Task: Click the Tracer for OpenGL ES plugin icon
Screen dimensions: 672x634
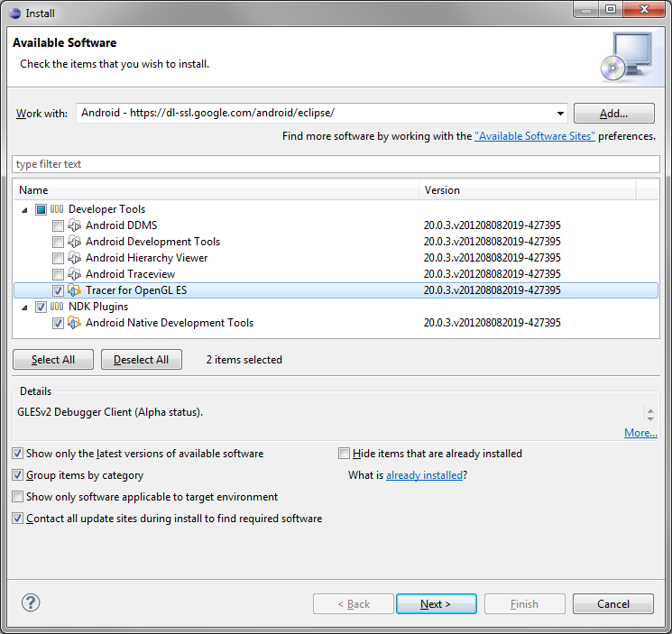Action: (x=75, y=290)
